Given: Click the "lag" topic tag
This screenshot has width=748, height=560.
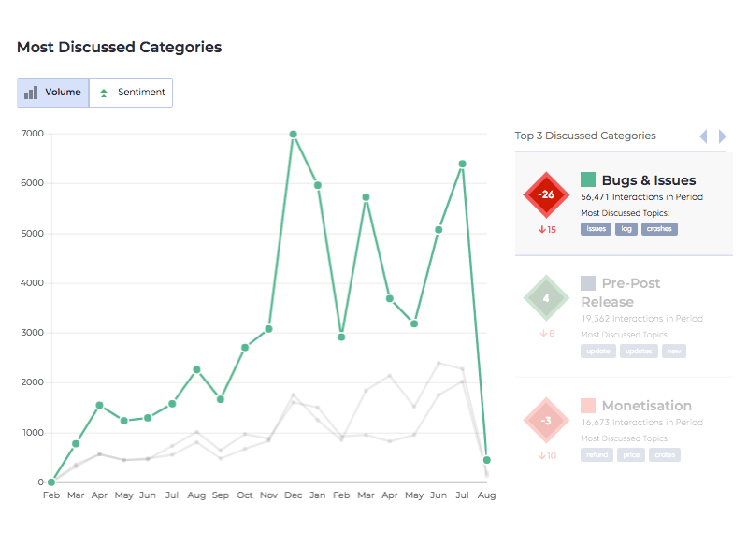Looking at the screenshot, I should [626, 228].
